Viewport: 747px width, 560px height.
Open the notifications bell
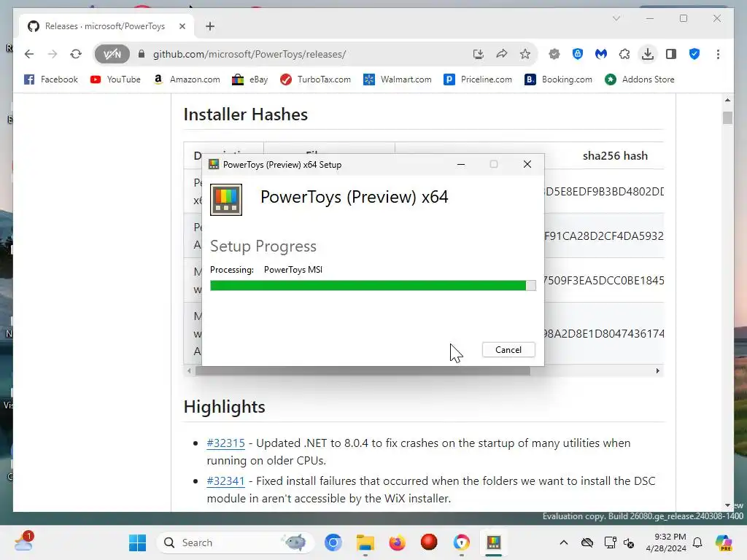[697, 542]
